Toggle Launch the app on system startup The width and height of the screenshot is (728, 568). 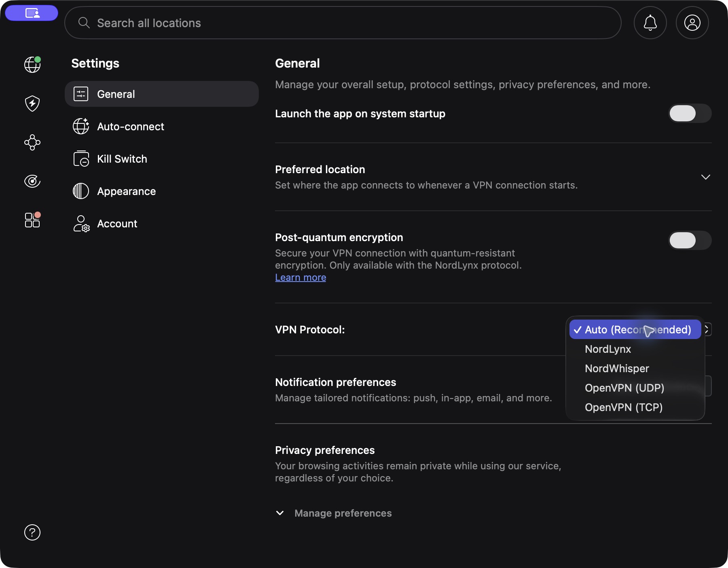tap(690, 113)
